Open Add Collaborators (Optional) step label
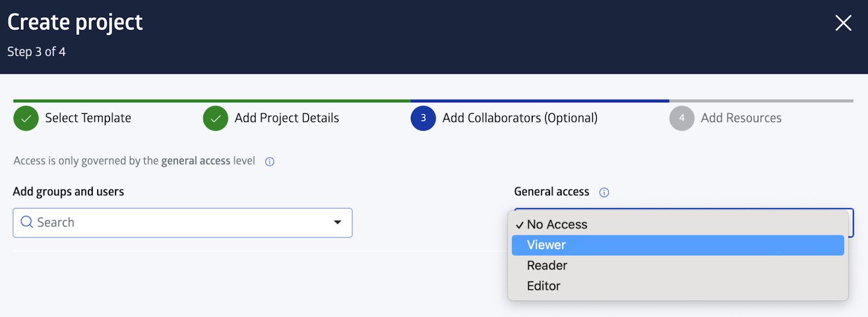 (520, 118)
